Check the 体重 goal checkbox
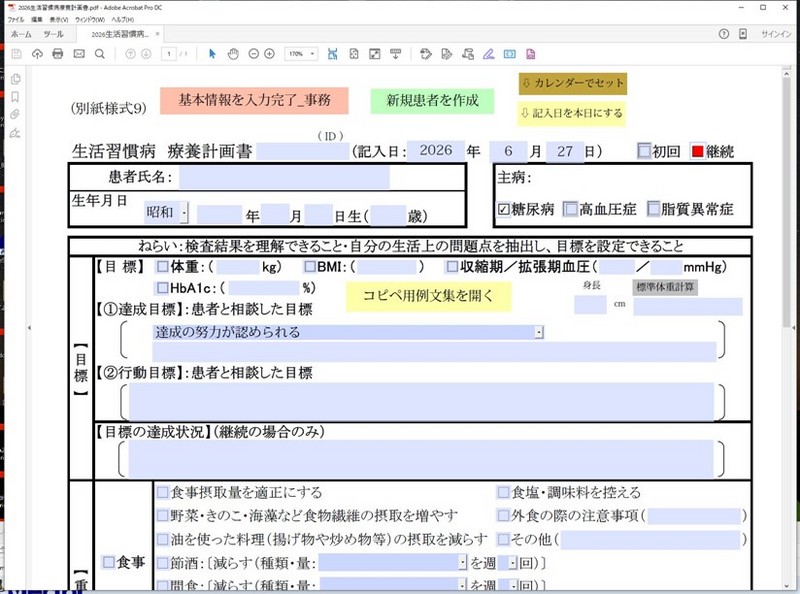Screen dimensions: 800x594 [x=163, y=266]
